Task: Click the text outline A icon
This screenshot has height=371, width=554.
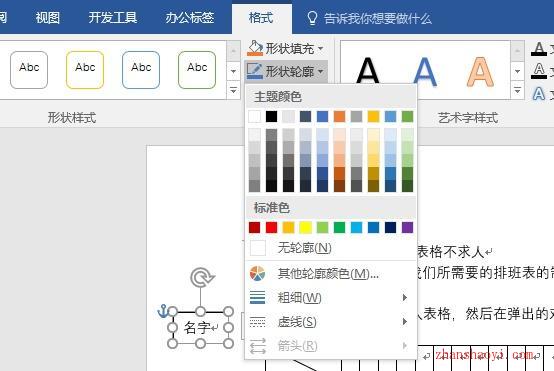Action: [x=539, y=71]
